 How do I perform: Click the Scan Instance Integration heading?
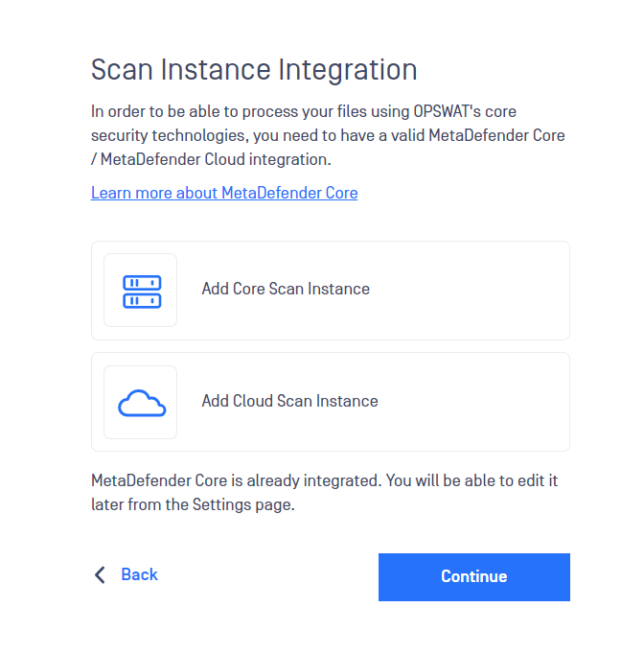coord(254,69)
